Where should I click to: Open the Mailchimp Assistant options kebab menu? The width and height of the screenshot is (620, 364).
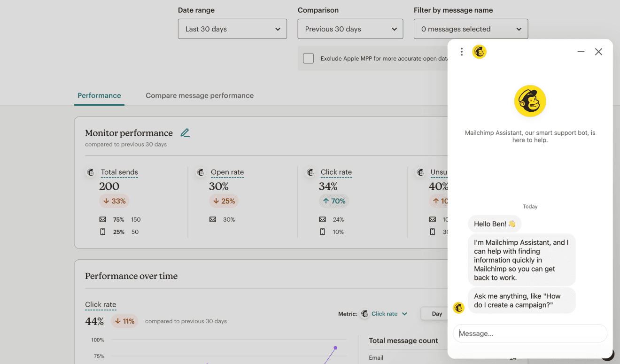pos(462,52)
